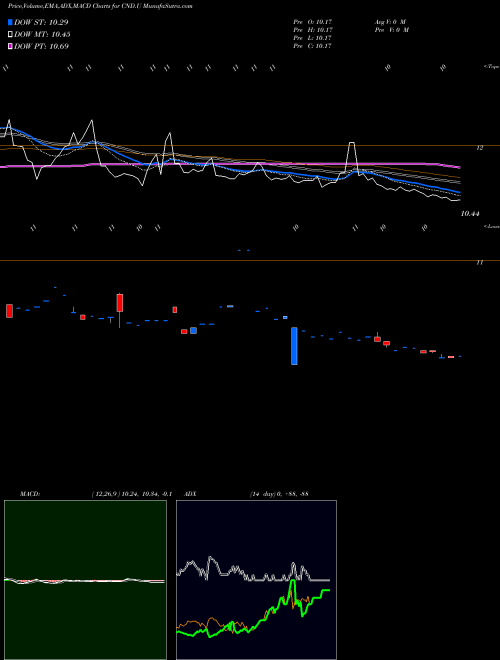Click the 'Pre L: 10.17' value
500x660 pixels.
tap(313, 38)
